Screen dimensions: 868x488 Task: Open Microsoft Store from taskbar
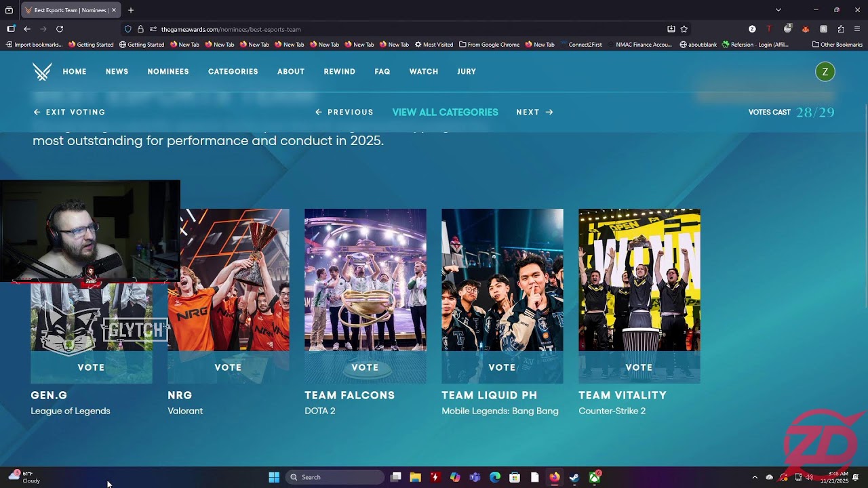click(x=515, y=477)
